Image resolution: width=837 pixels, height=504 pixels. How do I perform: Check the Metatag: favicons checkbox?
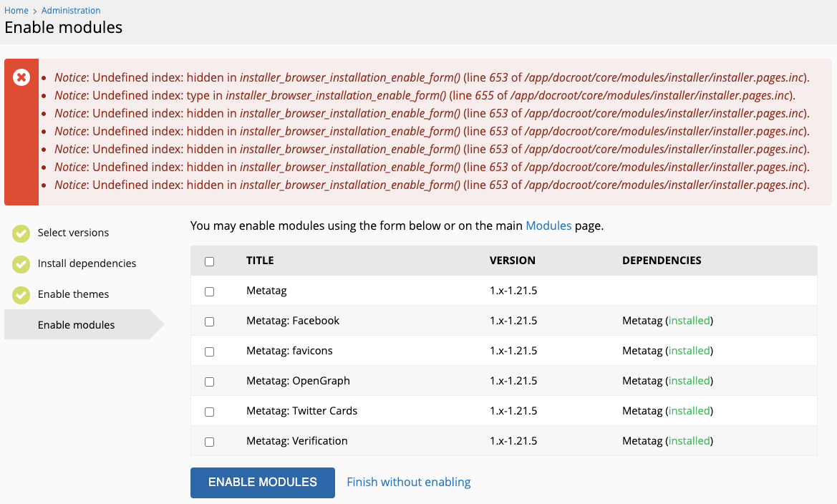pyautogui.click(x=209, y=352)
